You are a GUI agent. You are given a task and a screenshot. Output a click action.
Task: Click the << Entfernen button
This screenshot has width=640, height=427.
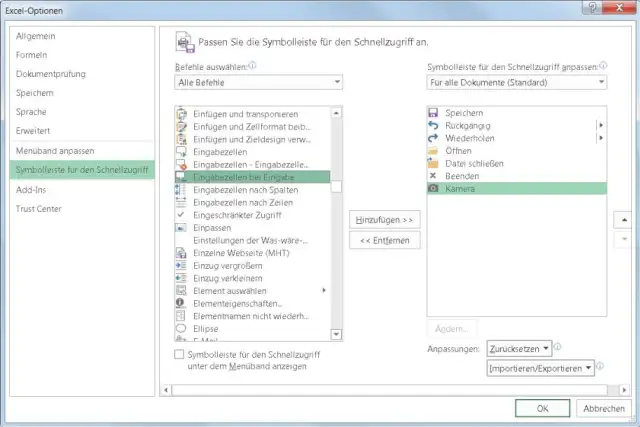tap(384, 240)
